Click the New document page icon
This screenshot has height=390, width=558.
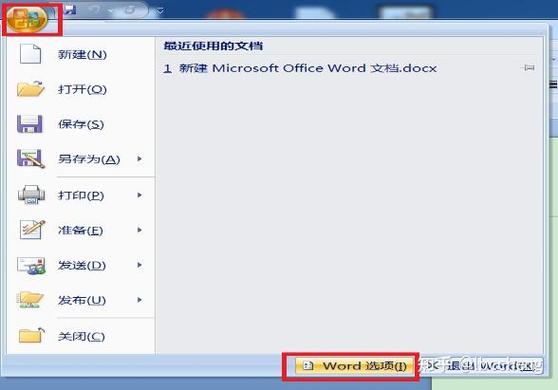[30, 54]
